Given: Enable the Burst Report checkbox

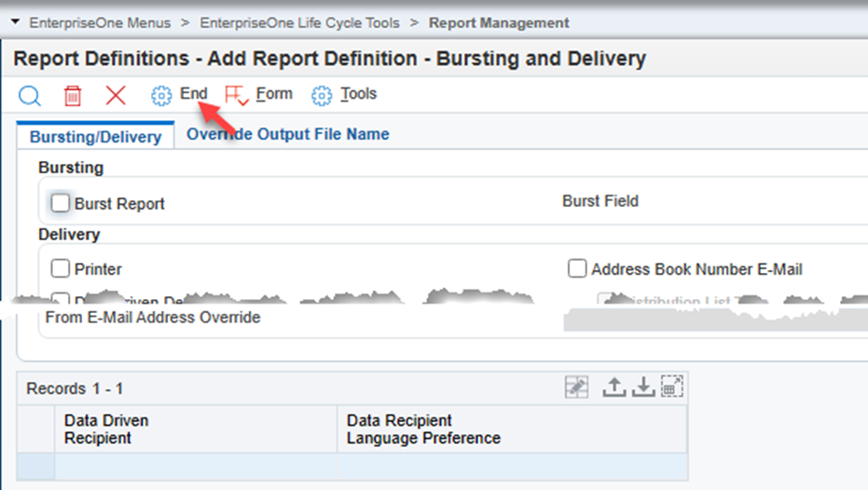Looking at the screenshot, I should tap(61, 203).
